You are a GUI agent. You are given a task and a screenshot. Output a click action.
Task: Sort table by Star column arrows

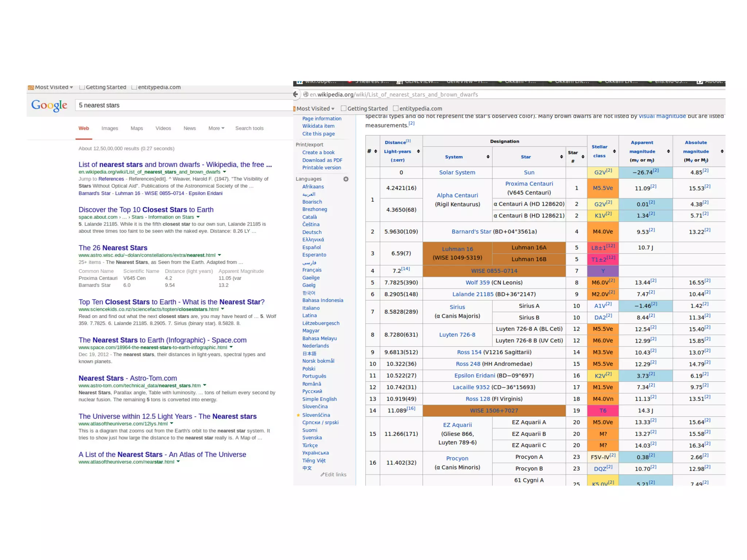(561, 157)
